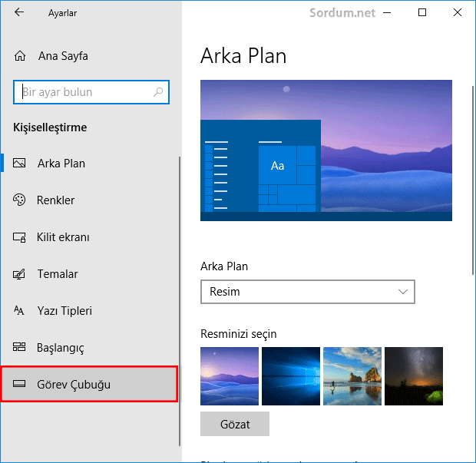This screenshot has width=476, height=463.
Task: Open the Yazı Tipleri settings page
Action: point(90,311)
